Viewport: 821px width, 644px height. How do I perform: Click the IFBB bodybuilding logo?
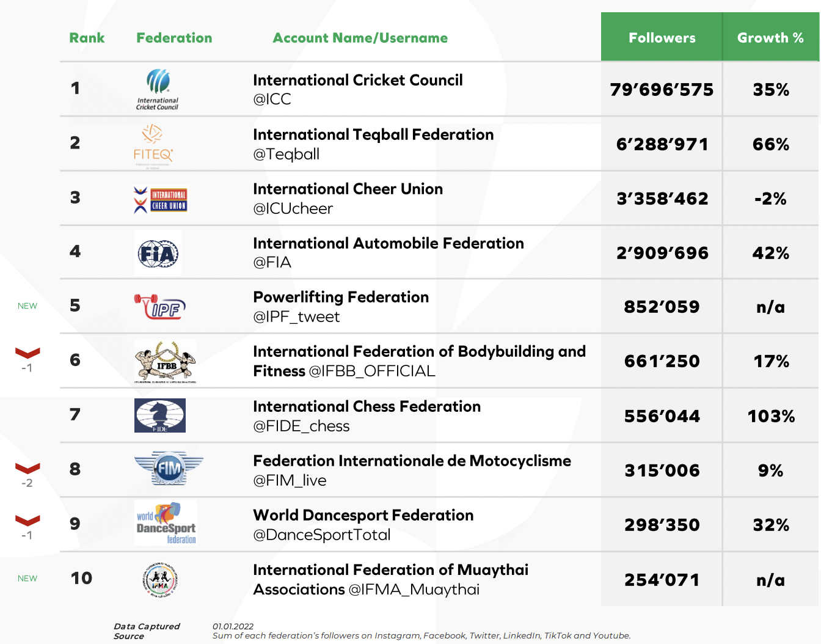(165, 362)
